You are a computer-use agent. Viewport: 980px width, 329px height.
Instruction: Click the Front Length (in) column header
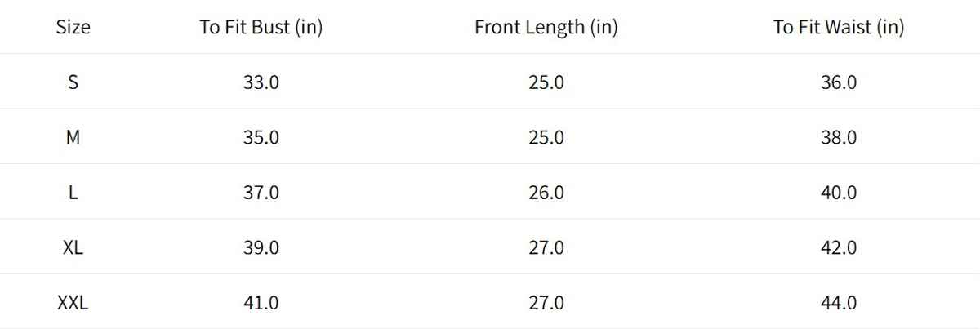pyautogui.click(x=546, y=27)
